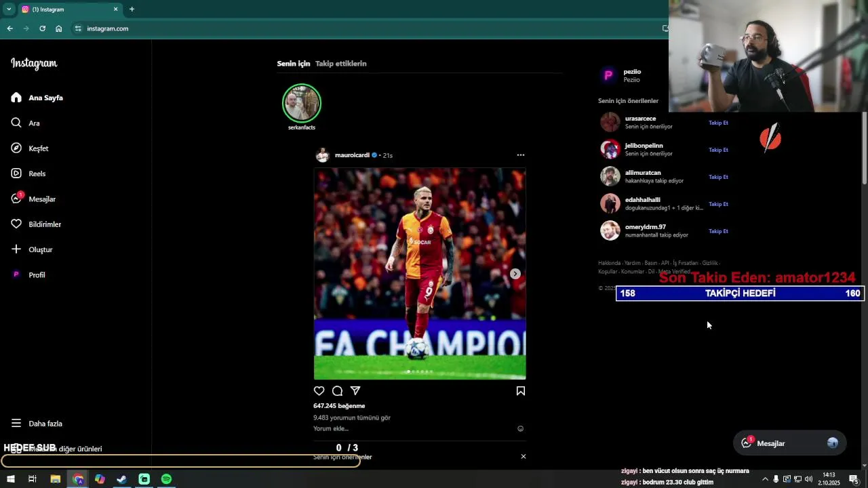
Task: Click the Hakkında footer link
Action: [609, 263]
